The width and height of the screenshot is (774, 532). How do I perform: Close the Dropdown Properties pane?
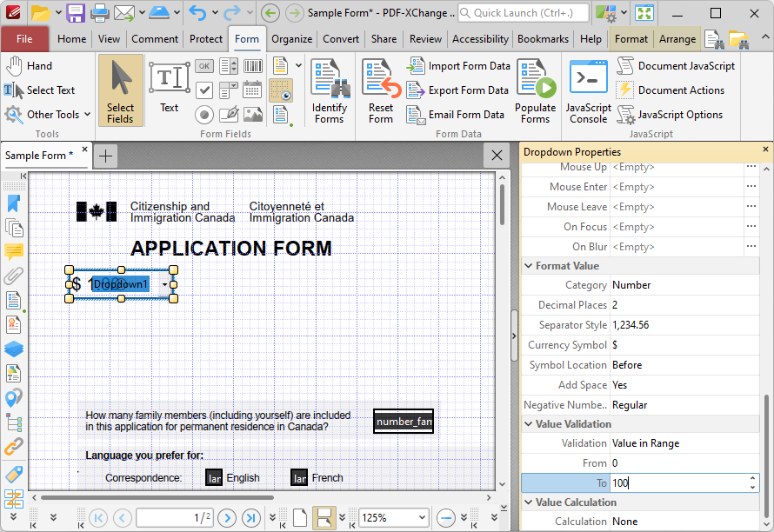(x=765, y=149)
